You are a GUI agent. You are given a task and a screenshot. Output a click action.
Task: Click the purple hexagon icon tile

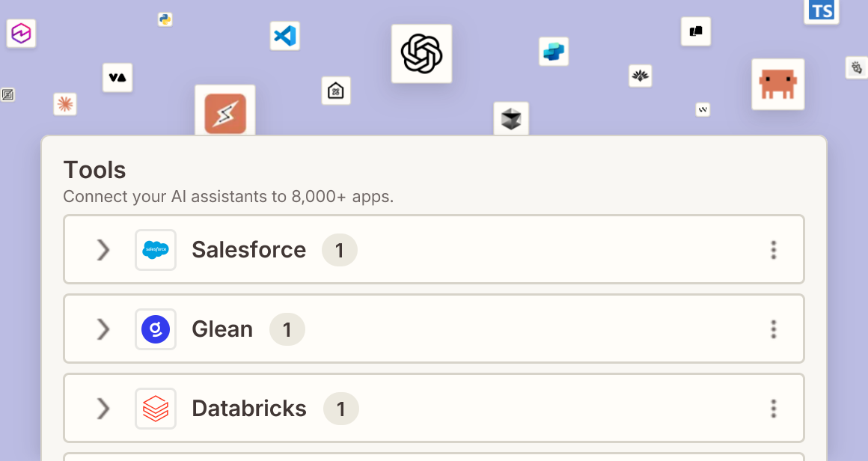21,33
